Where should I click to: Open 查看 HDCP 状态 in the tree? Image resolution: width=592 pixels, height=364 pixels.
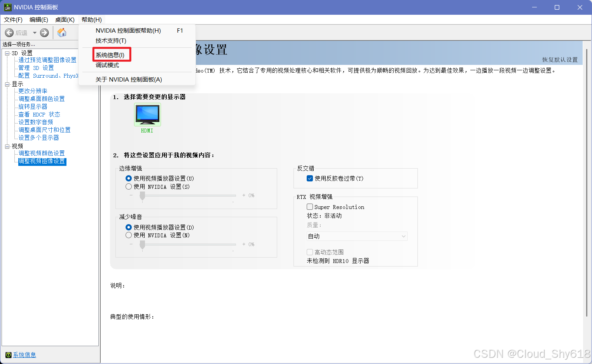(39, 114)
